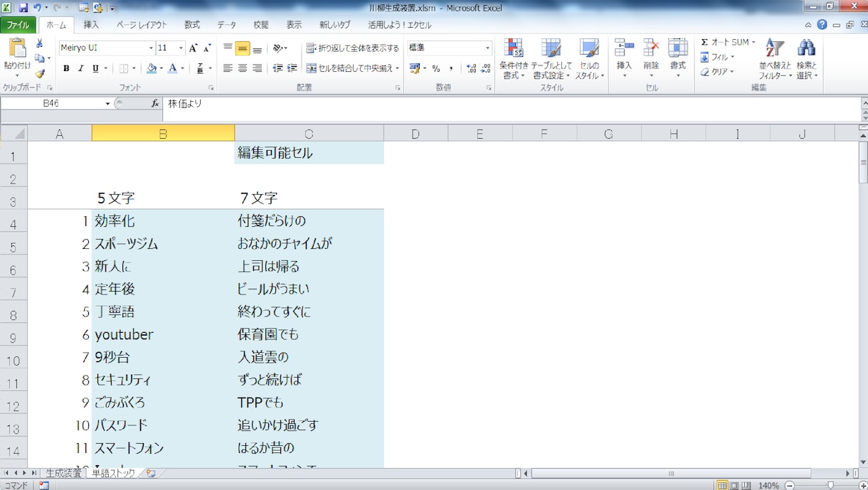Open the number format dropdown showing 標準
868x490 pixels.
487,48
